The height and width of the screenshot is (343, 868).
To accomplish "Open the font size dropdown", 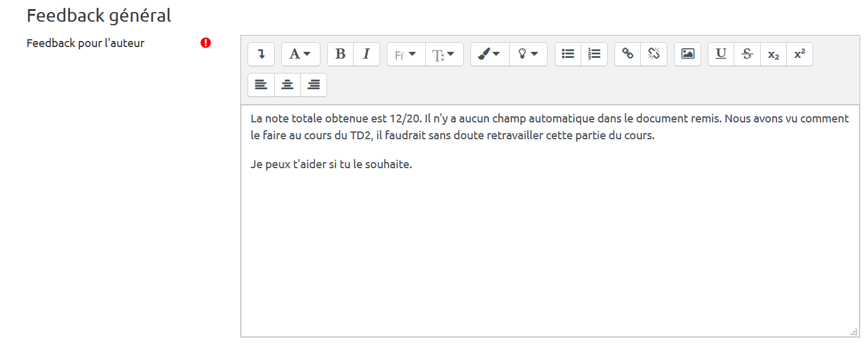I will click(444, 54).
